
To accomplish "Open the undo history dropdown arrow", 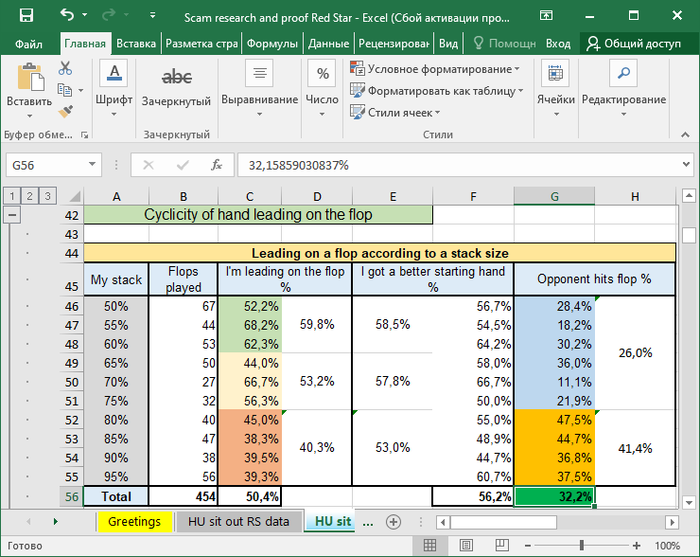I will tap(84, 15).
